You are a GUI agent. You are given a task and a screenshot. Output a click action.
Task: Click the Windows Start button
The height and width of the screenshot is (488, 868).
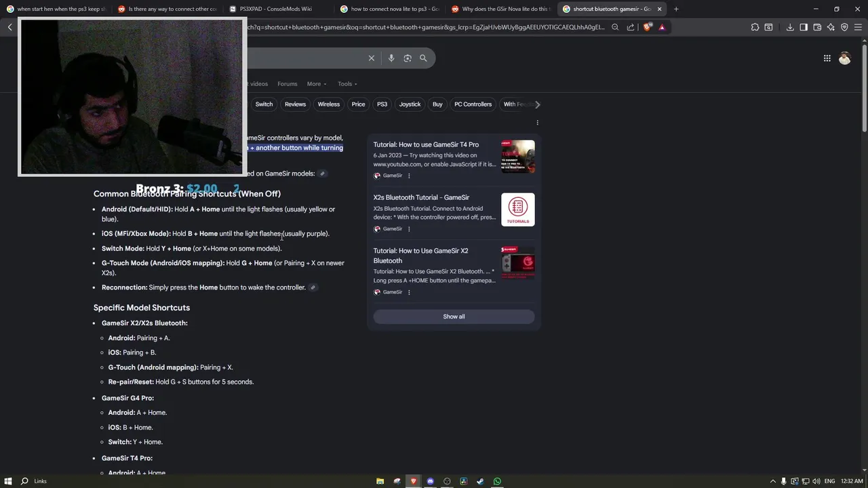click(7, 481)
